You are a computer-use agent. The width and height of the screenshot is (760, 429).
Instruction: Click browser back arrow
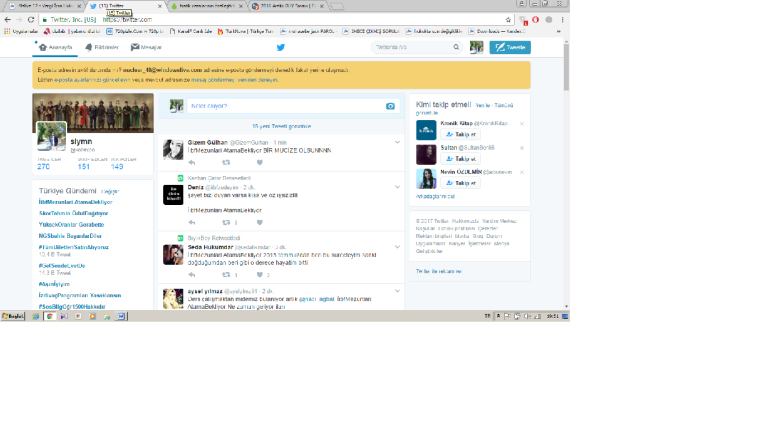7,20
